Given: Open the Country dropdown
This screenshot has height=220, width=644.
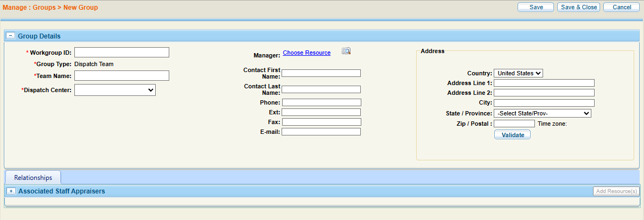Looking at the screenshot, I should pos(518,73).
